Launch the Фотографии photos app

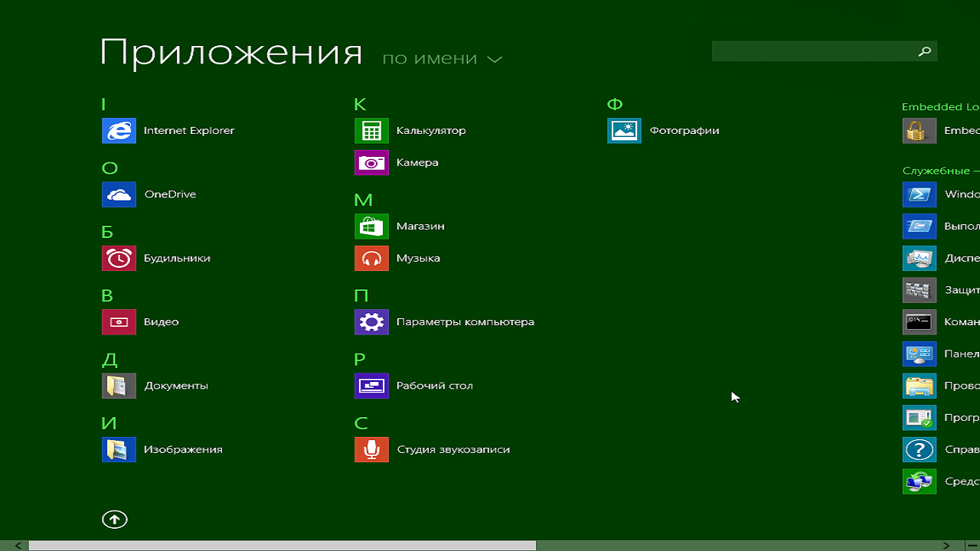coord(624,131)
